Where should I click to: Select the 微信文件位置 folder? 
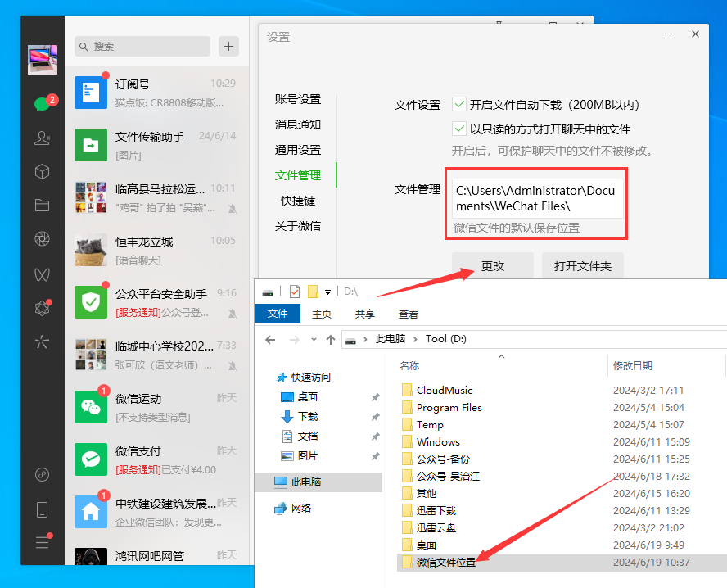click(445, 562)
